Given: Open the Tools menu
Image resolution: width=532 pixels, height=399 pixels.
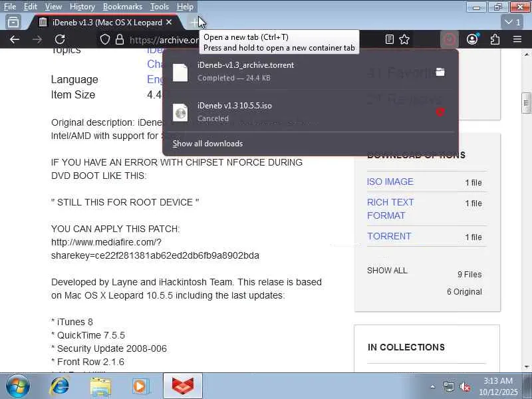Looking at the screenshot, I should pyautogui.click(x=160, y=7).
